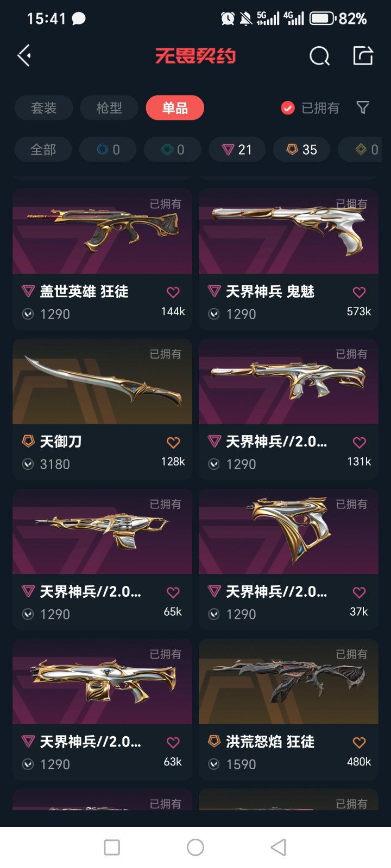Favorite 洪荒怒焰 狂徒 with heart icon
The image size is (391, 868).
[359, 743]
